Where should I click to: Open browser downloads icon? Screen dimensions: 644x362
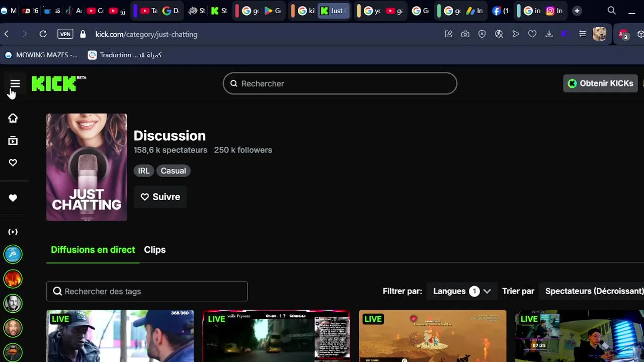click(x=549, y=34)
